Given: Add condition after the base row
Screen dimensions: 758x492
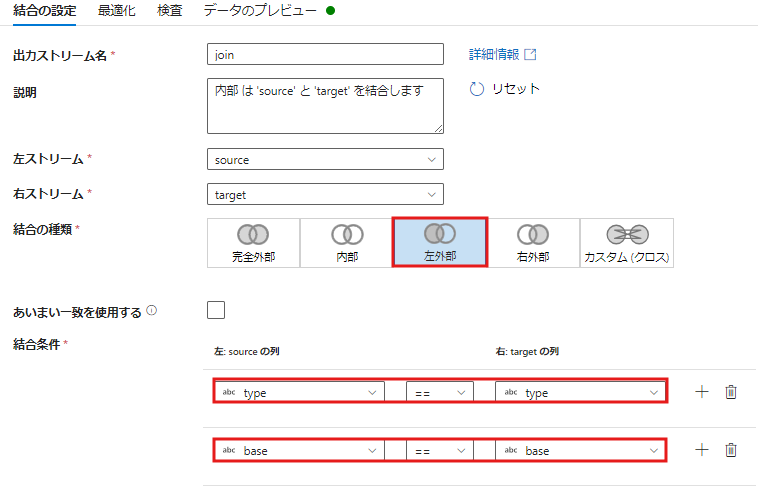Looking at the screenshot, I should [x=701, y=450].
